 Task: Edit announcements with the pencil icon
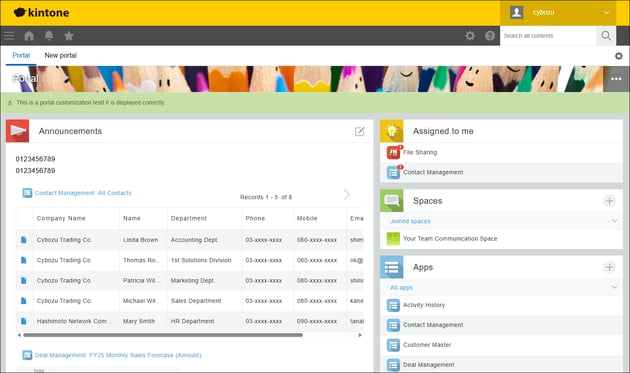coord(360,131)
